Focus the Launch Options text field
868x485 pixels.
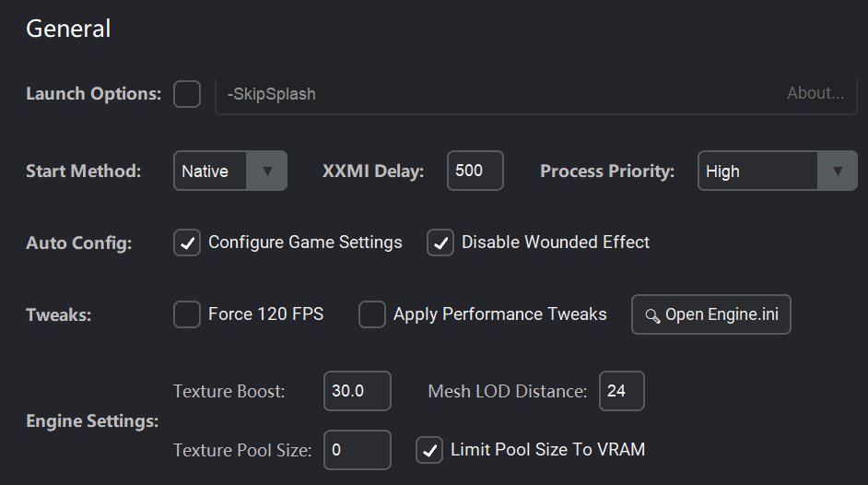(x=498, y=94)
